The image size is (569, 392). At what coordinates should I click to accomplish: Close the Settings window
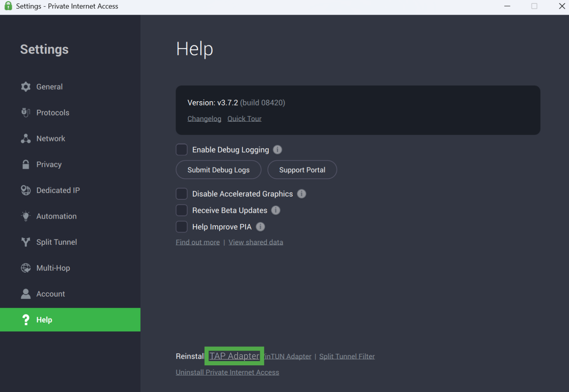click(562, 6)
